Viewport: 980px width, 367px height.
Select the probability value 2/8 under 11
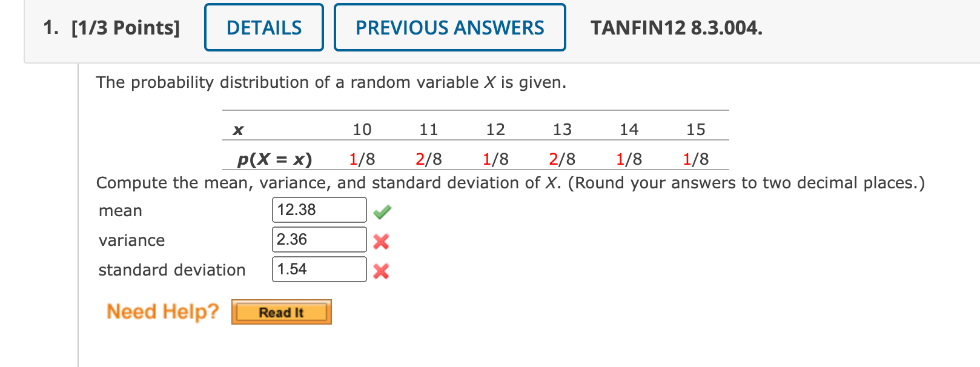click(x=428, y=159)
